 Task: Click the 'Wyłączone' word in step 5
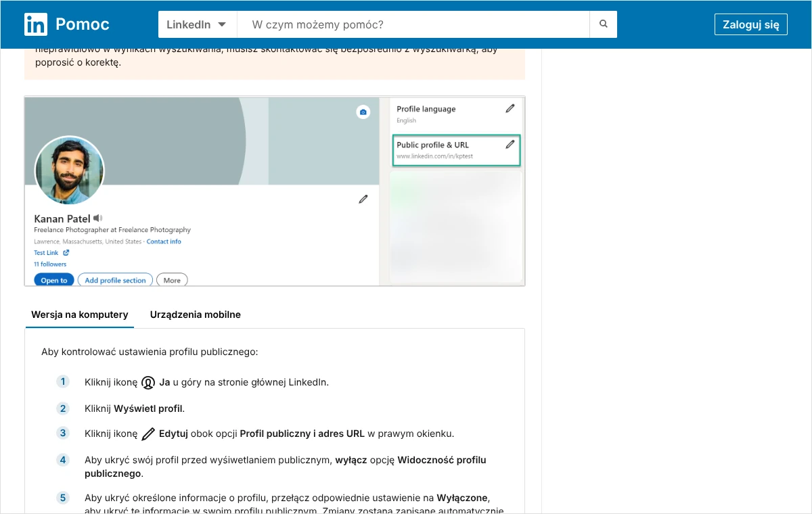coord(462,498)
